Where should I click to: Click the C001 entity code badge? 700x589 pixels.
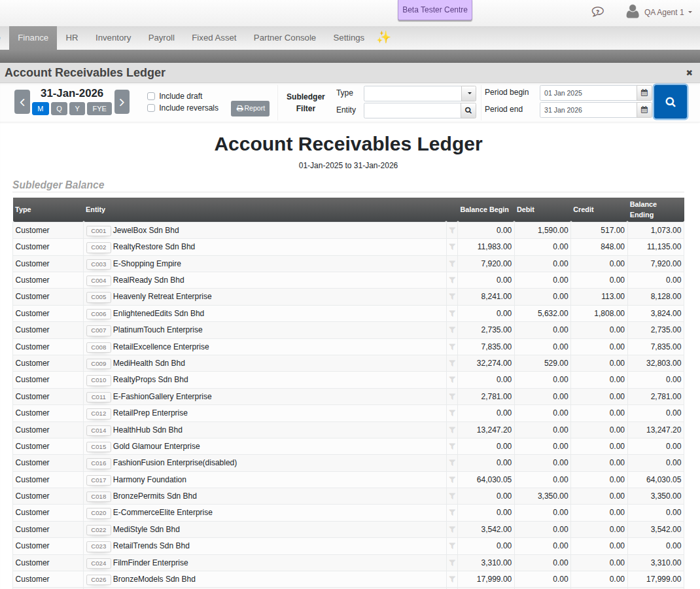pyautogui.click(x=99, y=231)
